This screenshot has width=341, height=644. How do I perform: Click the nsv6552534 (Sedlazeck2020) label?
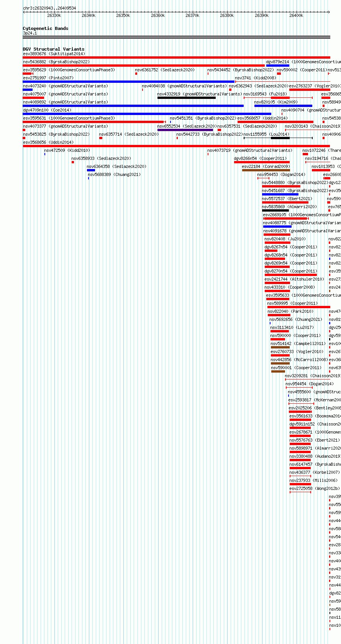[187, 127]
